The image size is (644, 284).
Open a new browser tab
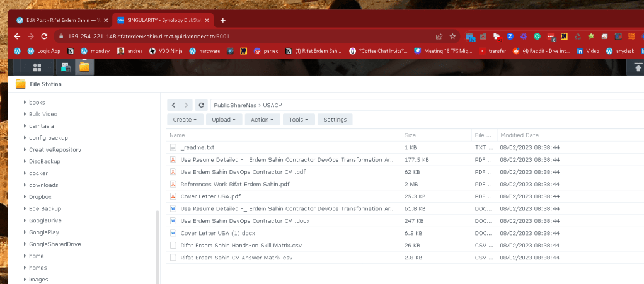pos(222,20)
